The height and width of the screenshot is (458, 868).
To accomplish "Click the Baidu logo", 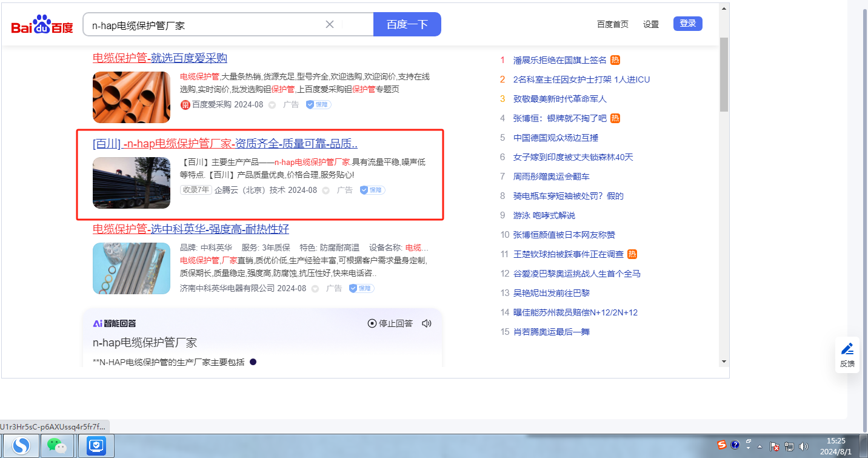I will coord(42,25).
